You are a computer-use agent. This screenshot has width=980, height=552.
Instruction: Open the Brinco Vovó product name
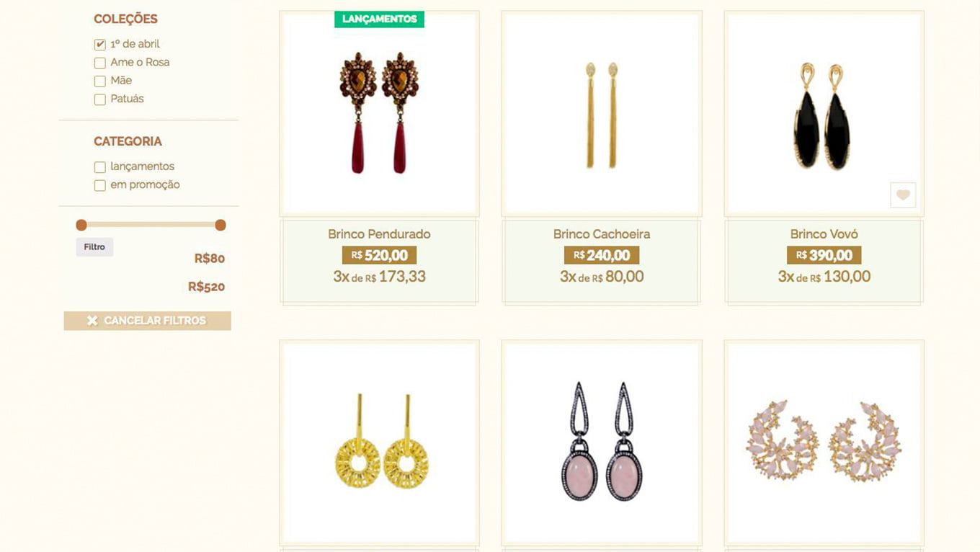pos(824,234)
